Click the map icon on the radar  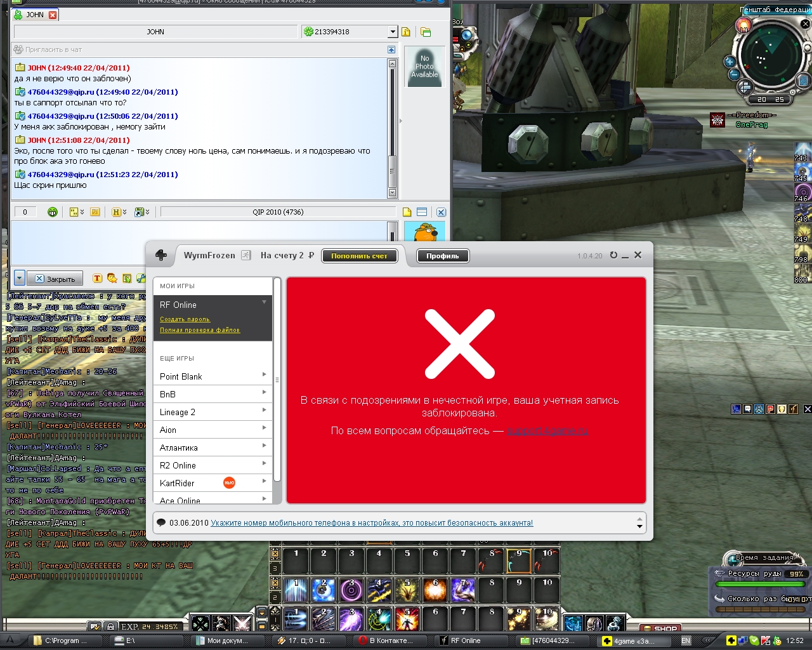pos(803,81)
